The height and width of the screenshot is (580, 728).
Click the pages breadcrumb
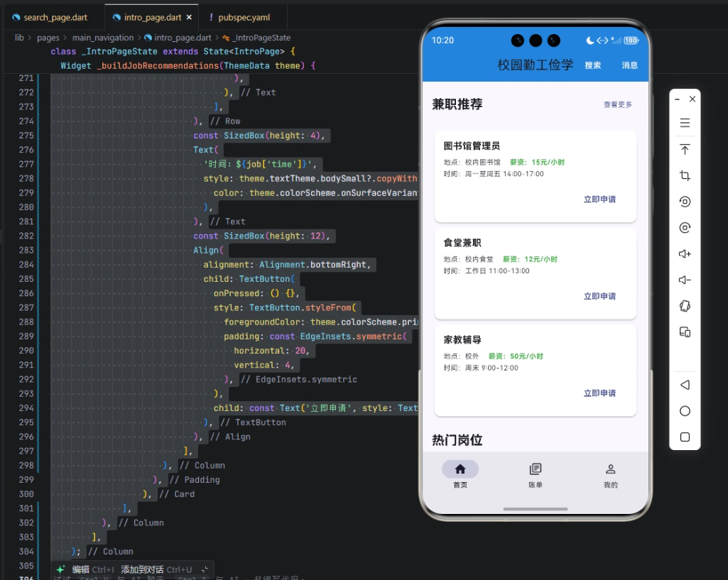click(x=48, y=38)
